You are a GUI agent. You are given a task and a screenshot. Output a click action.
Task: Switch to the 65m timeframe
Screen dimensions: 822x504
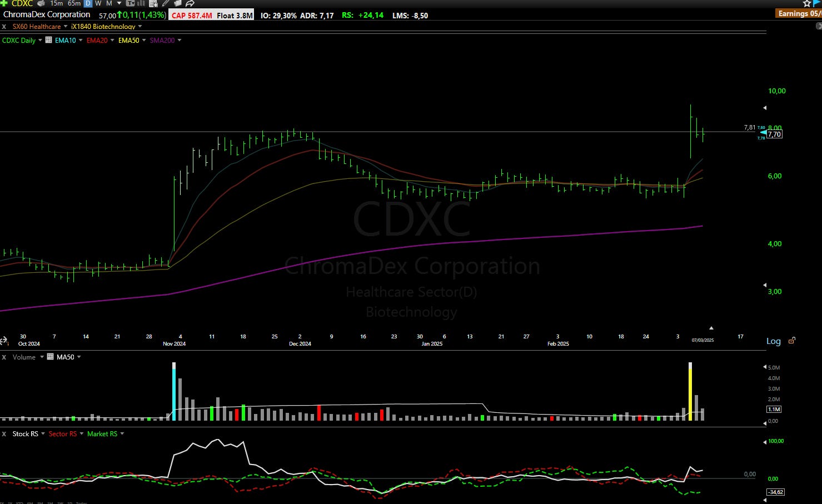click(x=74, y=3)
